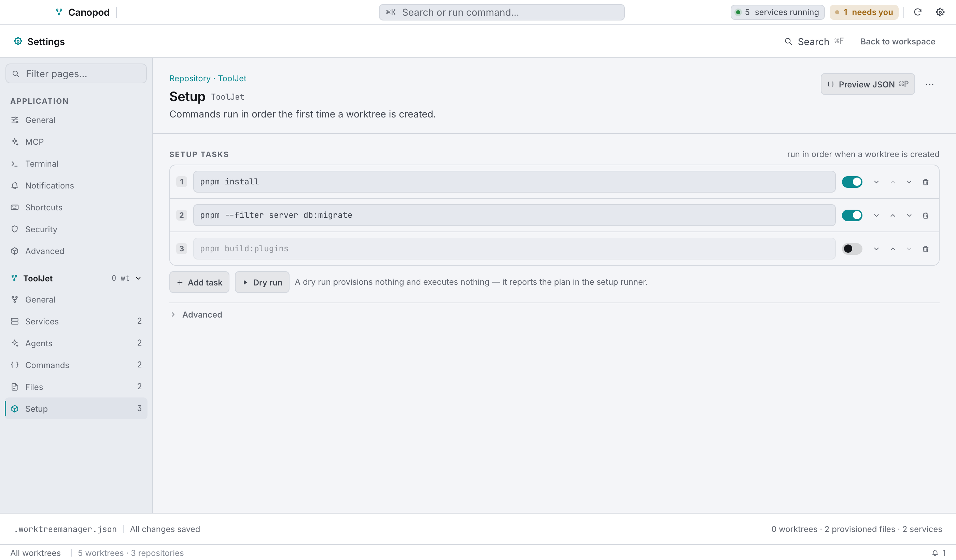Move db:migrate task up

(x=892, y=215)
